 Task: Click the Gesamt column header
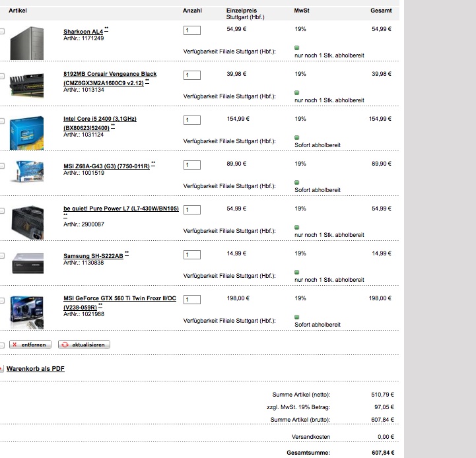pos(381,11)
